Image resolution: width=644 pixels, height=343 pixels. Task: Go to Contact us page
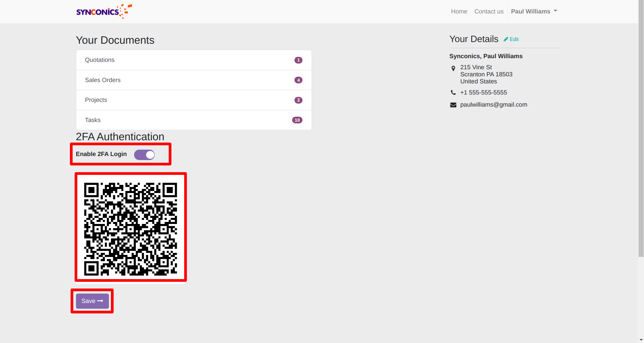pyautogui.click(x=489, y=11)
